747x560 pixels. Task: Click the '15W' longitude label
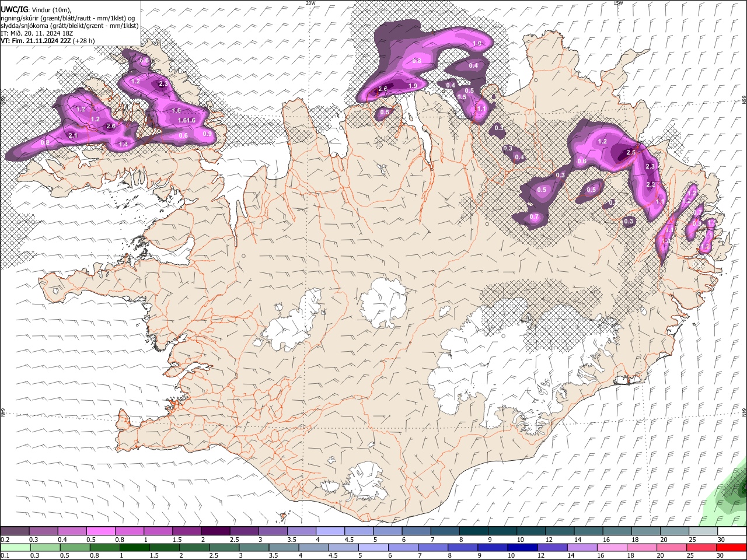coord(618,3)
